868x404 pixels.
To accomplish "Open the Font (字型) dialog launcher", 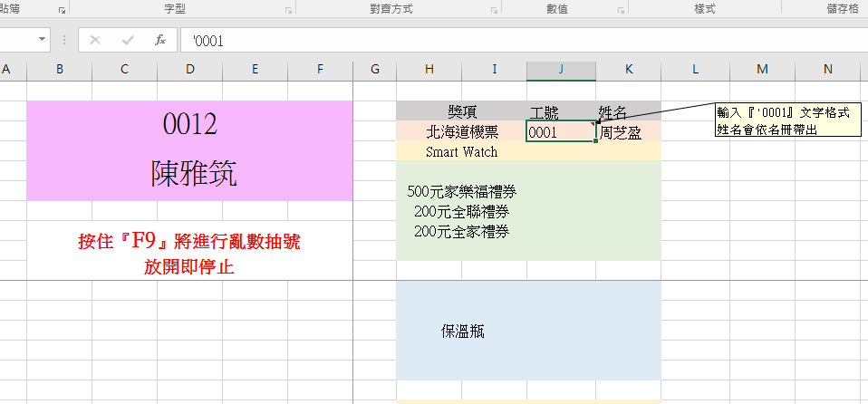I will pos(288,10).
